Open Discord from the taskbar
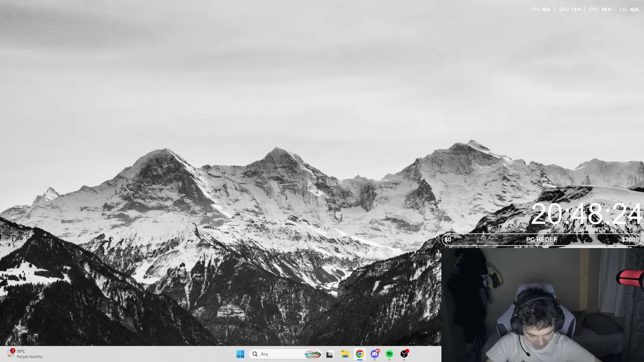Image resolution: width=644 pixels, height=362 pixels. (375, 354)
